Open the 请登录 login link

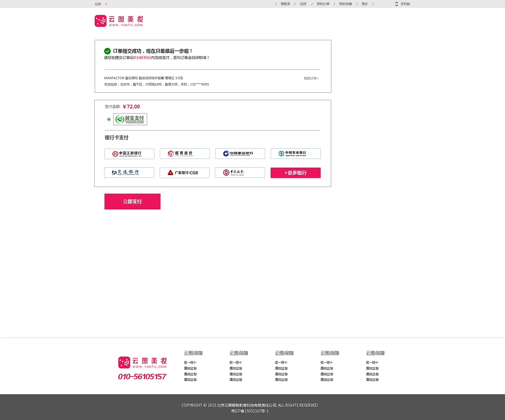[x=285, y=4]
